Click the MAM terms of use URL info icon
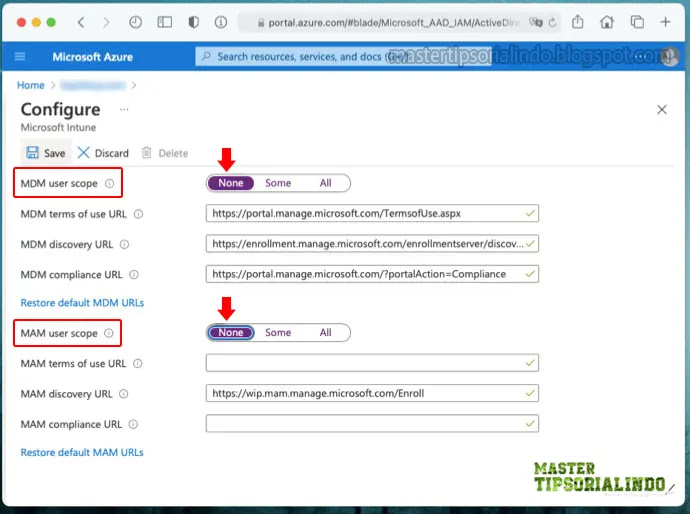Image resolution: width=690 pixels, height=514 pixels. [138, 363]
